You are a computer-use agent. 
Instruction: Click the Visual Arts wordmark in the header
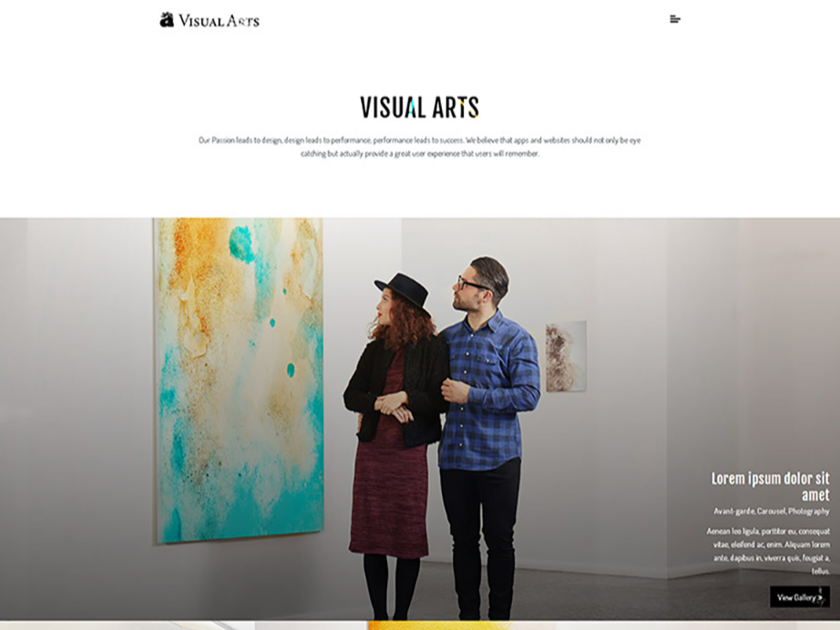[219, 21]
